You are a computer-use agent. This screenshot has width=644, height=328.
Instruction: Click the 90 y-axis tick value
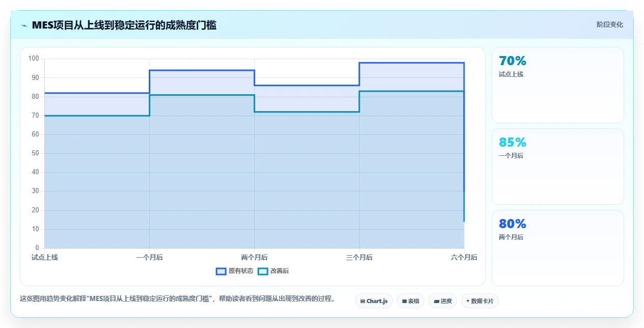[x=35, y=77]
